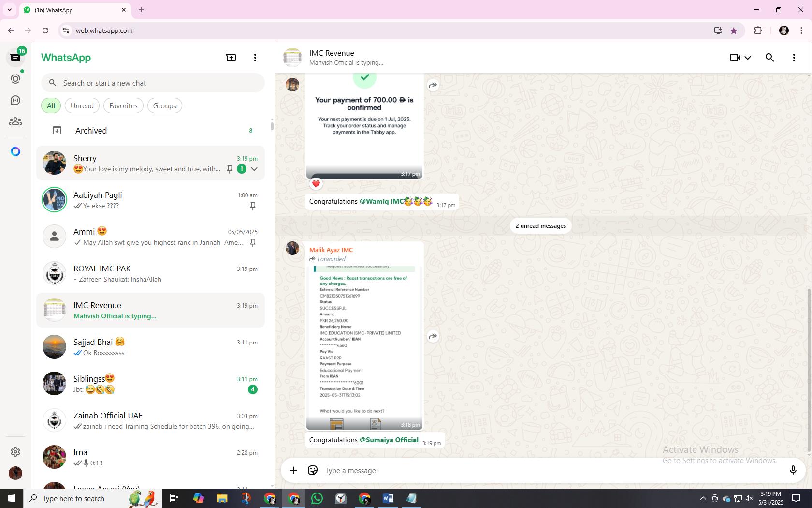
Task: Open Windows Start menu
Action: (12, 498)
